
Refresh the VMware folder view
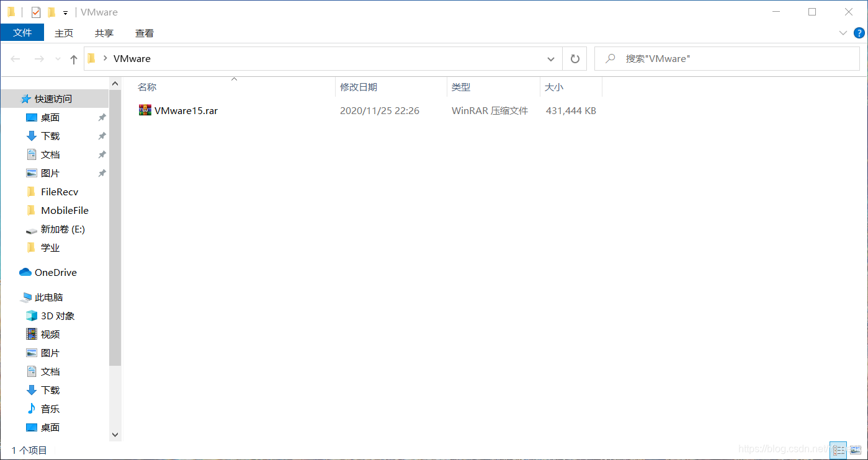coord(575,59)
